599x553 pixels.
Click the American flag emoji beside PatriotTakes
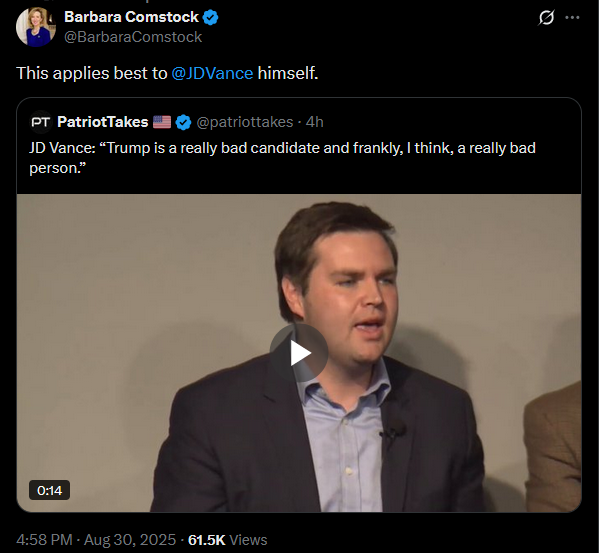[162, 122]
